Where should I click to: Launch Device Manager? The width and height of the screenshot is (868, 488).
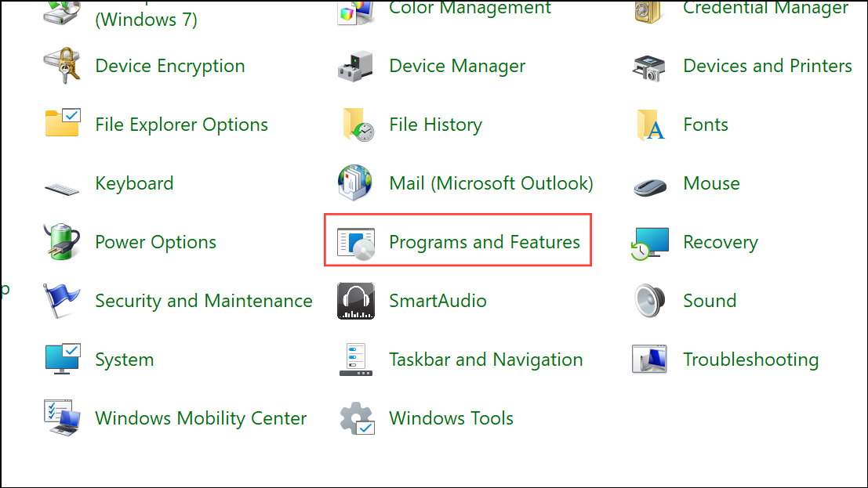coord(457,66)
